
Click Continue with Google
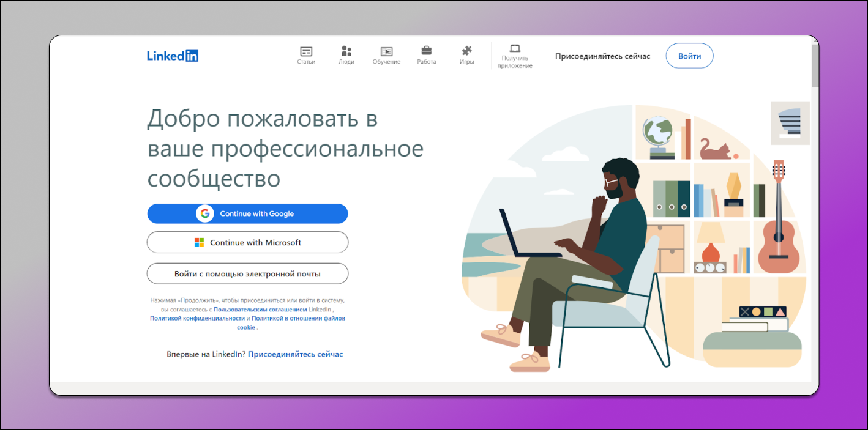(247, 213)
